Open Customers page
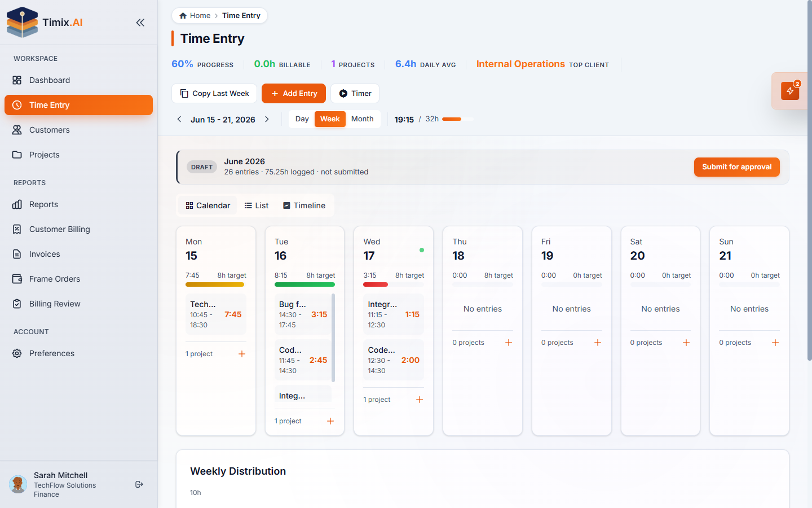 (78, 130)
